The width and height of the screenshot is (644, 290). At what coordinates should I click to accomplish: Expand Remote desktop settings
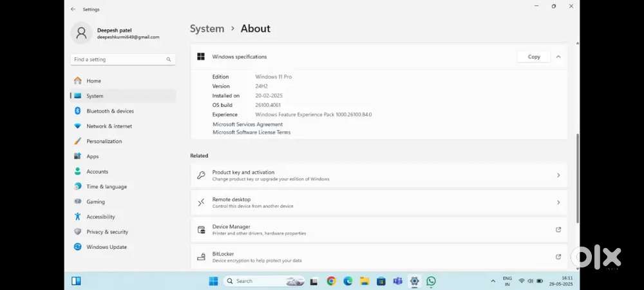coord(379,202)
